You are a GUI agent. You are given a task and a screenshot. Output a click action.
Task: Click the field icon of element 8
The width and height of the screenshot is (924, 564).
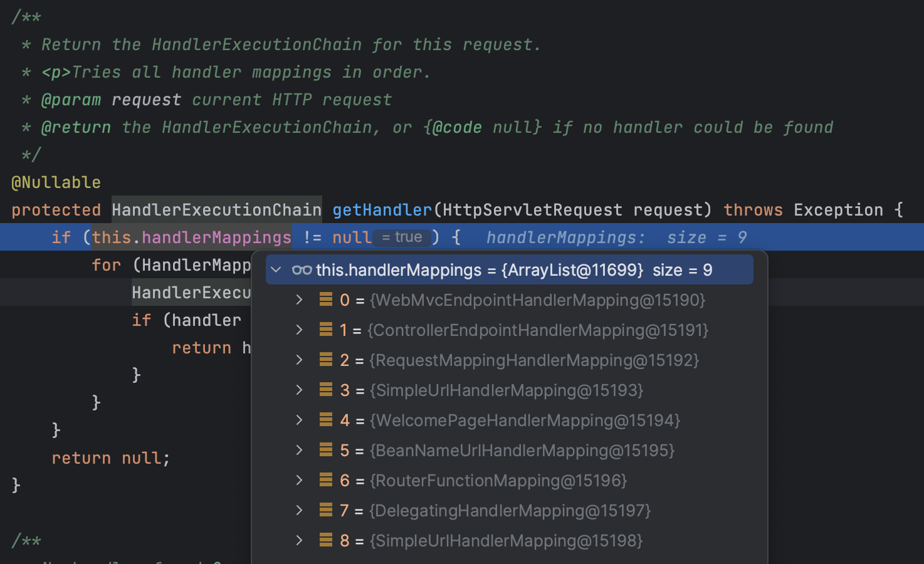(x=326, y=540)
